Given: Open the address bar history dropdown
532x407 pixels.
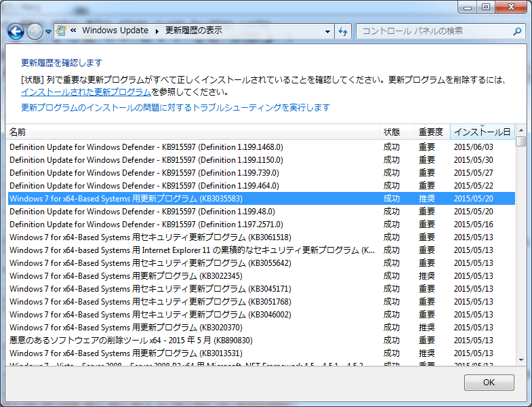Looking at the screenshot, I should tap(327, 32).
